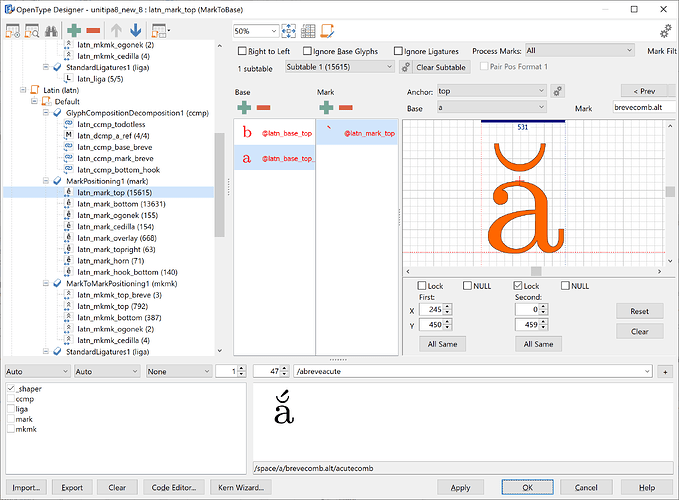Click the Code Editor... button
Image resolution: width=679 pixels, height=500 pixels.
[x=173, y=488]
